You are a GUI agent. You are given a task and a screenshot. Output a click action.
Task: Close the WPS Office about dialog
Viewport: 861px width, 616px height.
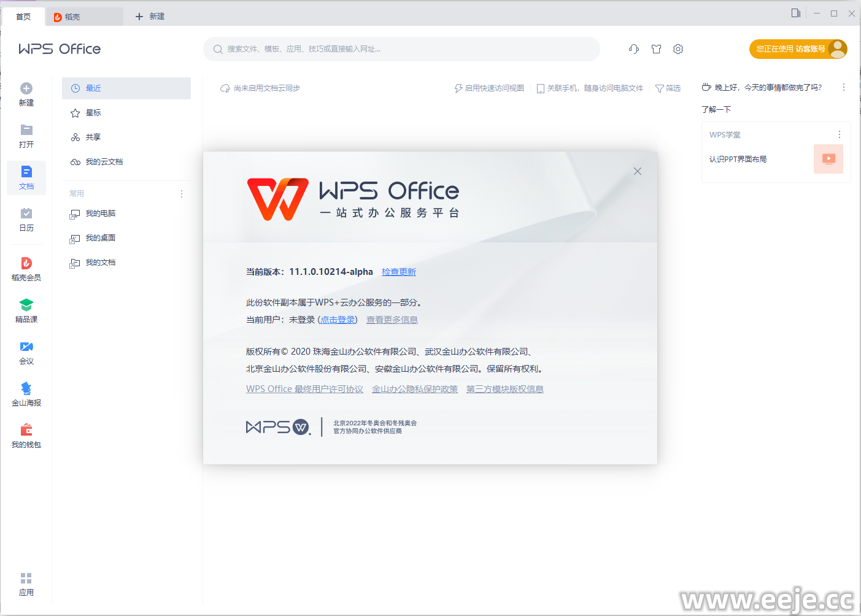[x=638, y=171]
